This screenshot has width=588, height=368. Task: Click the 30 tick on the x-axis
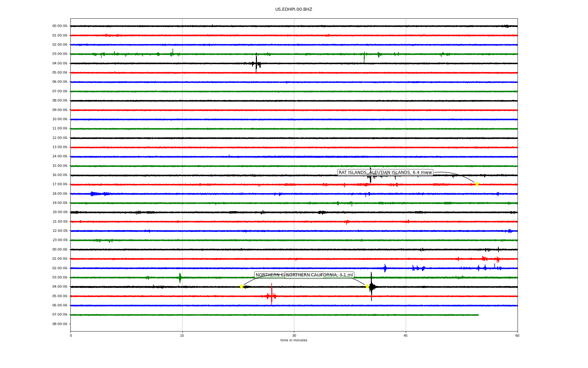[294, 335]
